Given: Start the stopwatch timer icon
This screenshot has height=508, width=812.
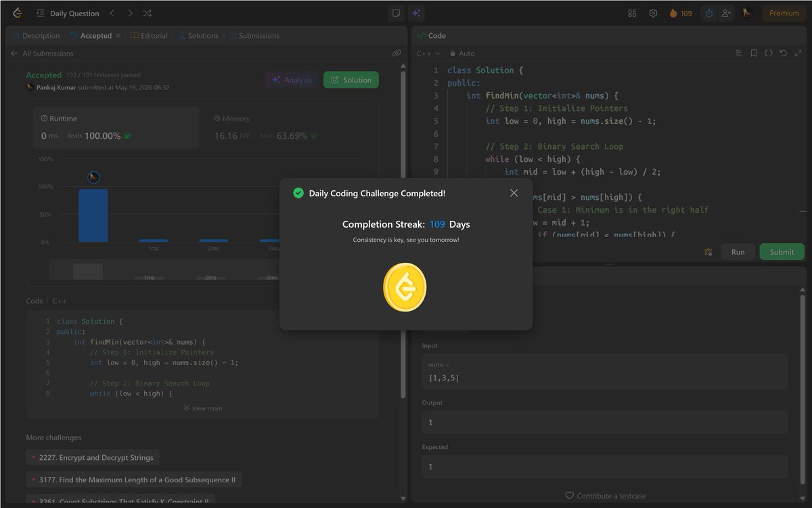Looking at the screenshot, I should pos(709,13).
